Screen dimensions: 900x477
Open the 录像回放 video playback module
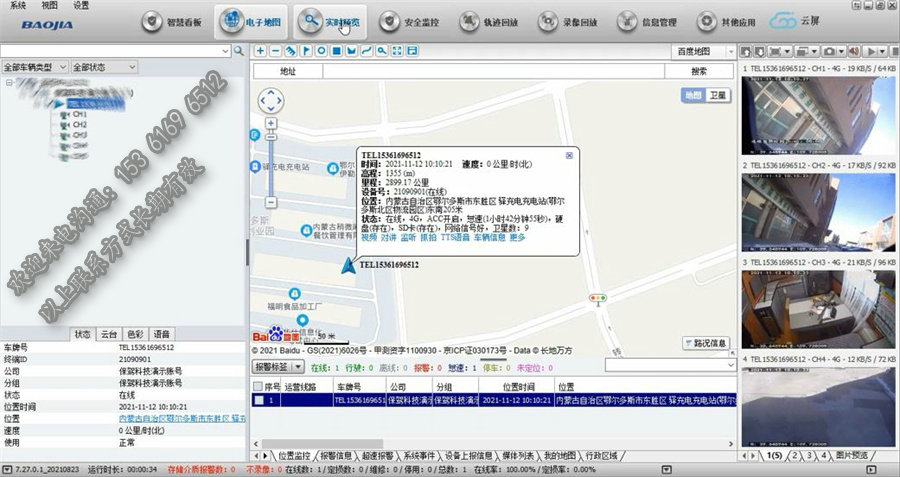pyautogui.click(x=569, y=21)
